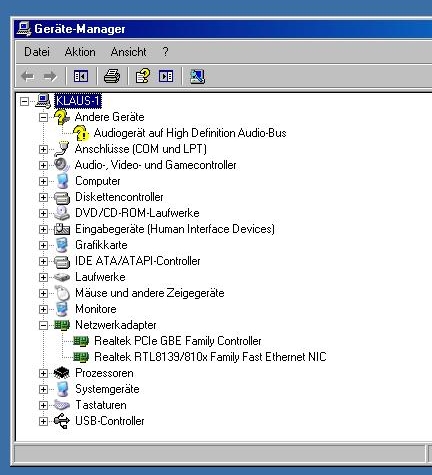Select the Andere Geräte label
This screenshot has width=432, height=475.
pyautogui.click(x=109, y=117)
